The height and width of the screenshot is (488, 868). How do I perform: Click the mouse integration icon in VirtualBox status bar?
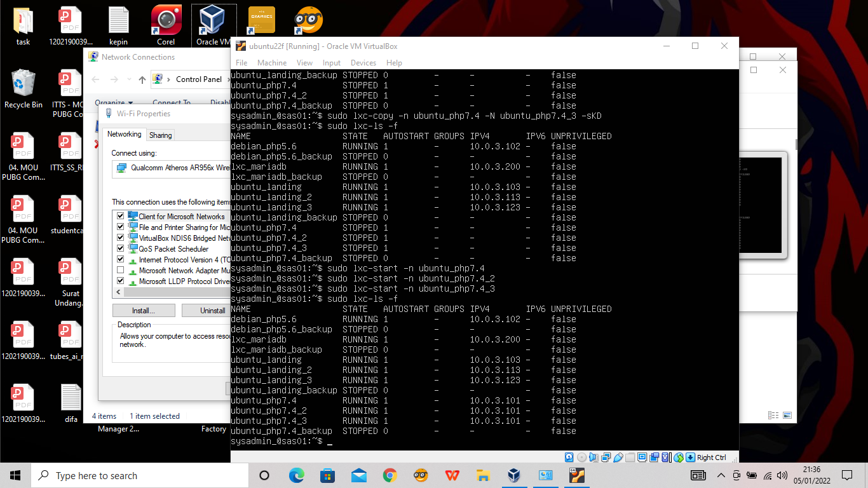[679, 457]
